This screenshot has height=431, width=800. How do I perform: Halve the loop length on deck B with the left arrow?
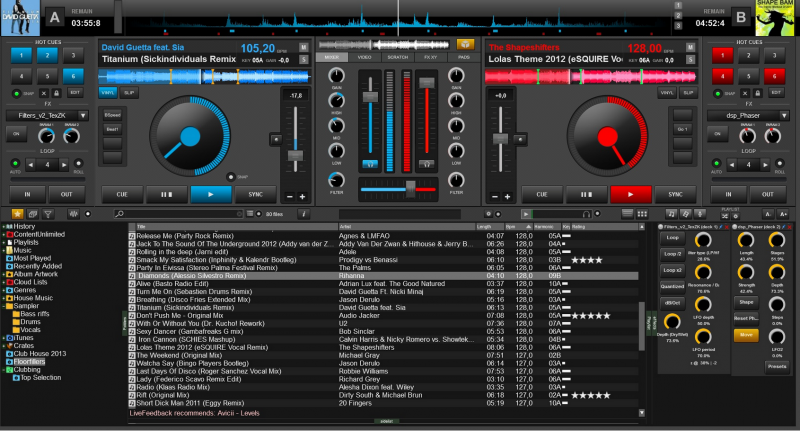(x=732, y=165)
